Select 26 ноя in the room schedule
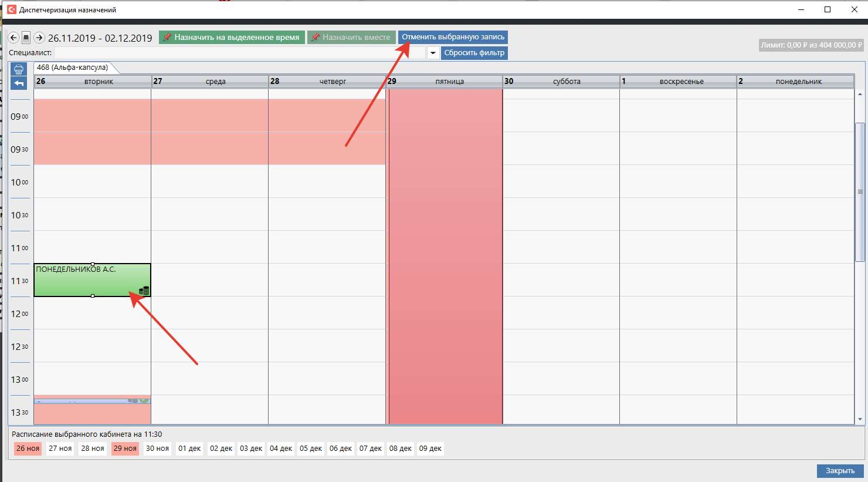 point(28,449)
